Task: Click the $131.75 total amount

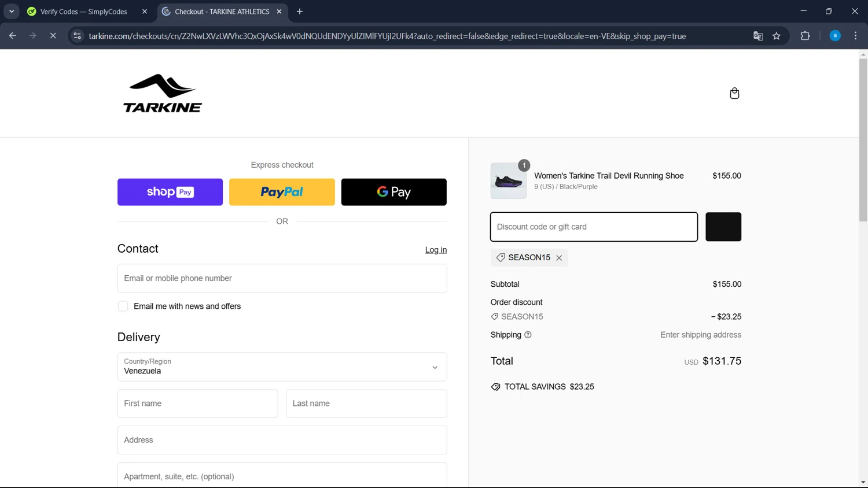Action: coord(722,361)
